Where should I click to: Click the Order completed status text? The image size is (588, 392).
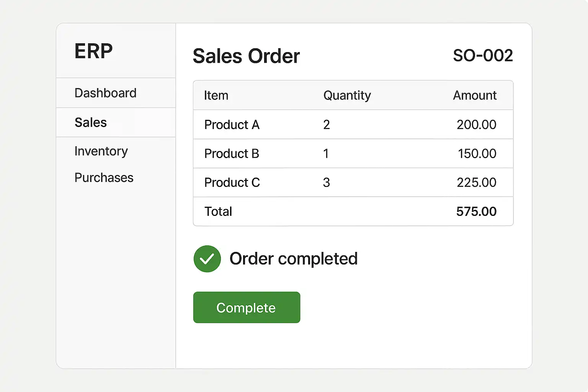(293, 259)
